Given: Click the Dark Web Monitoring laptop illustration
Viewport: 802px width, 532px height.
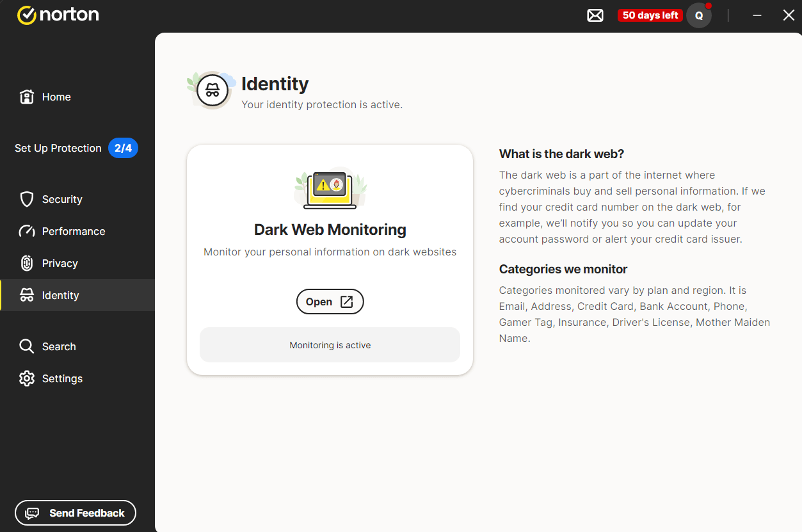Looking at the screenshot, I should coord(330,188).
